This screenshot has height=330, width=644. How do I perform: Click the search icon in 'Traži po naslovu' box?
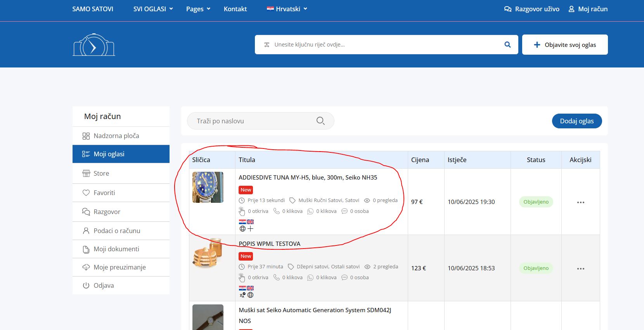pyautogui.click(x=320, y=121)
